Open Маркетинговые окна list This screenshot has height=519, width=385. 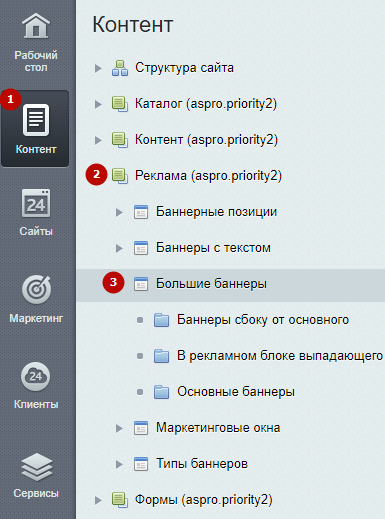[x=218, y=428]
